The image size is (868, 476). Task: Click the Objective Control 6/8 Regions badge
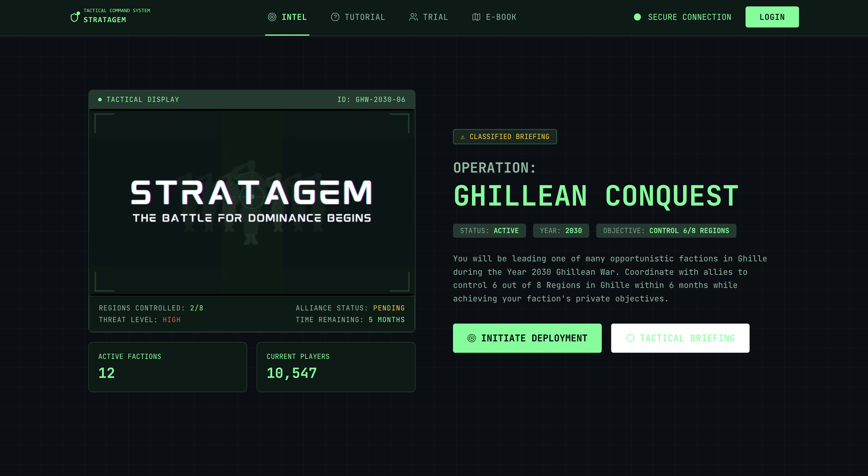pyautogui.click(x=666, y=231)
